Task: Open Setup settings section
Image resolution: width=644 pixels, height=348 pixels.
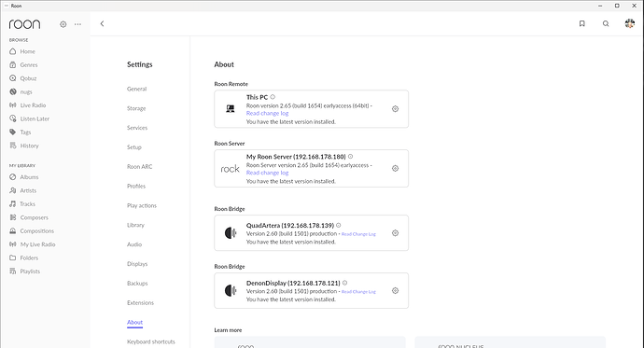Action: click(134, 146)
